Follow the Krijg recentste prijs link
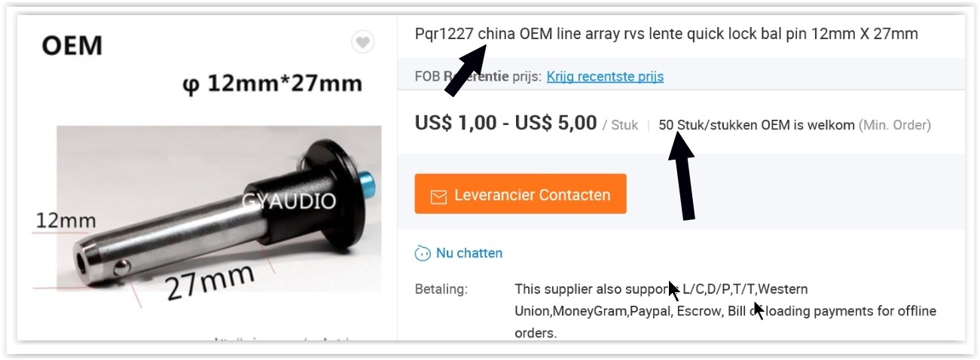This screenshot has height=360, width=980. click(x=605, y=76)
